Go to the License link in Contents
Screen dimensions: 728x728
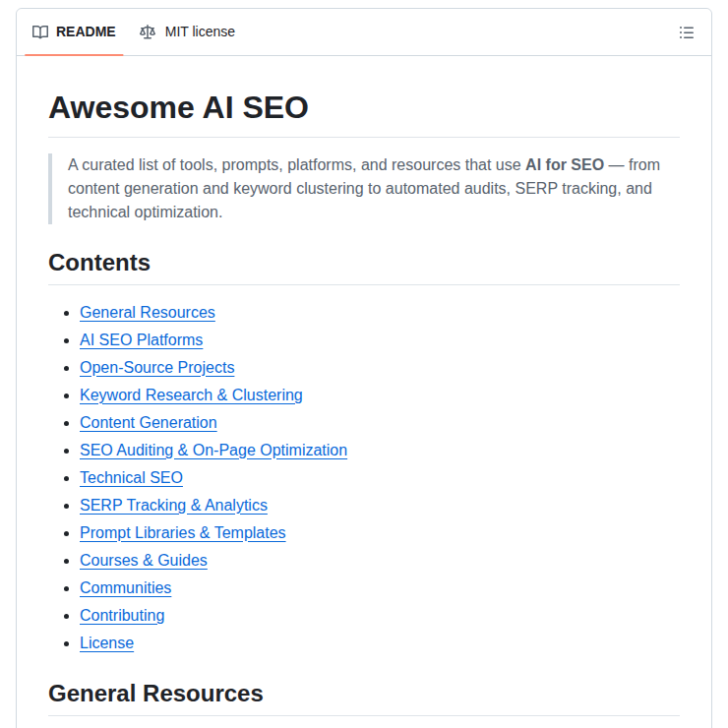pyautogui.click(x=106, y=642)
